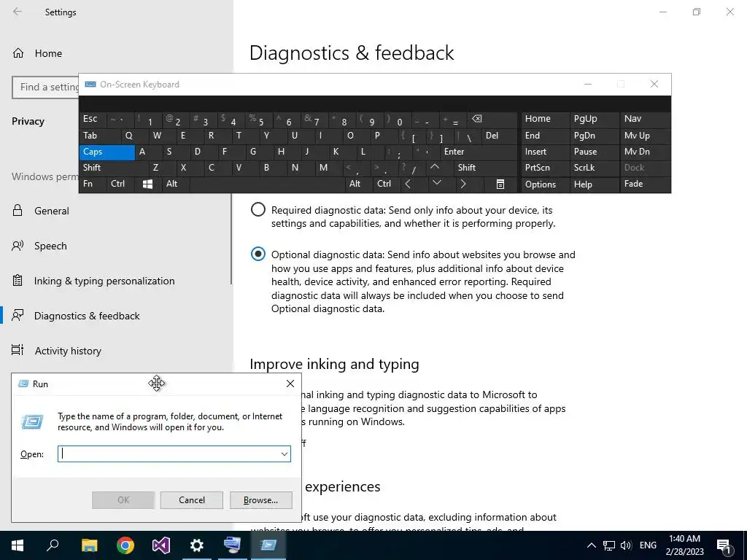Open volume control in system tray

coord(626,545)
